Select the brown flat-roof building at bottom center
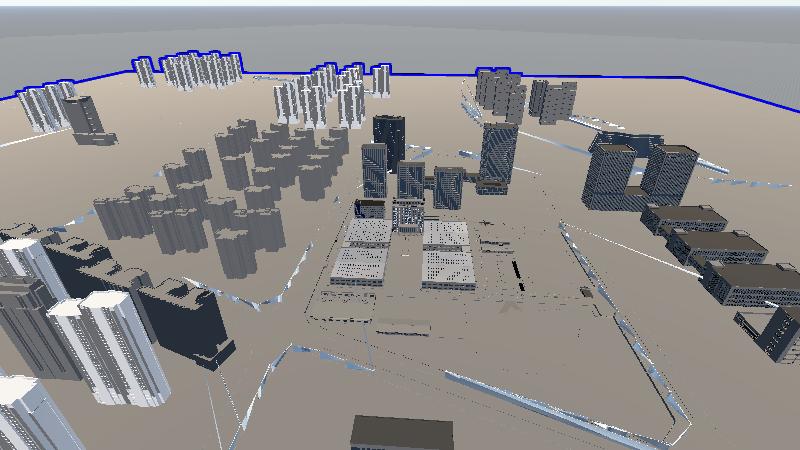 pyautogui.click(x=401, y=434)
